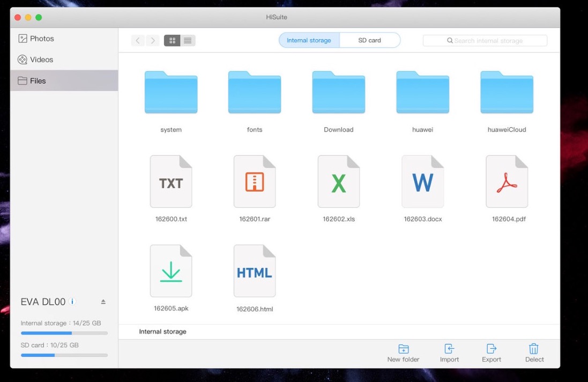Click the EVA DL00 device name
The width and height of the screenshot is (588, 382).
coord(43,302)
